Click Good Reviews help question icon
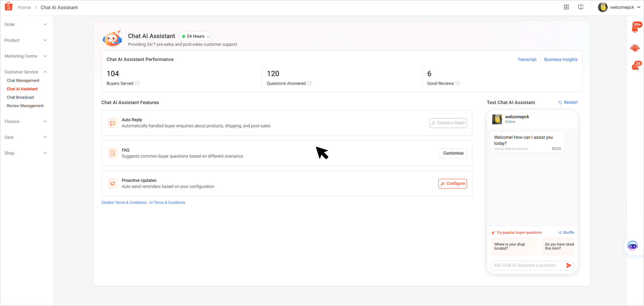This screenshot has width=644, height=306. pyautogui.click(x=458, y=83)
